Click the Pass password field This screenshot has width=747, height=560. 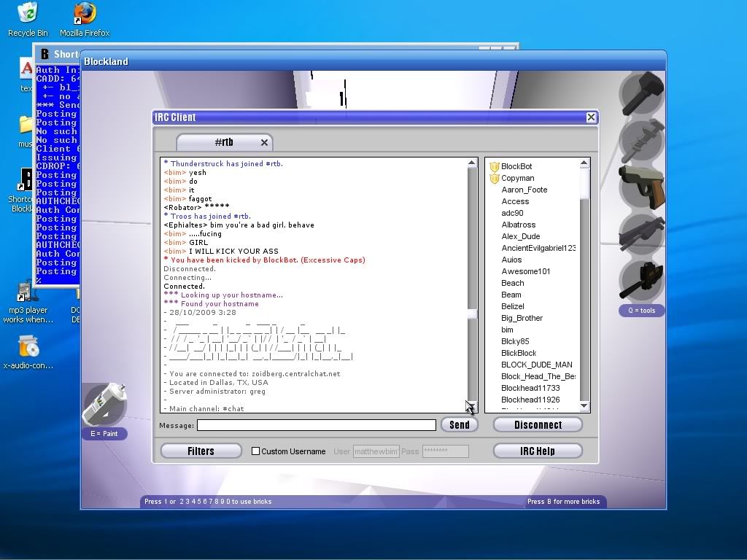coord(446,451)
